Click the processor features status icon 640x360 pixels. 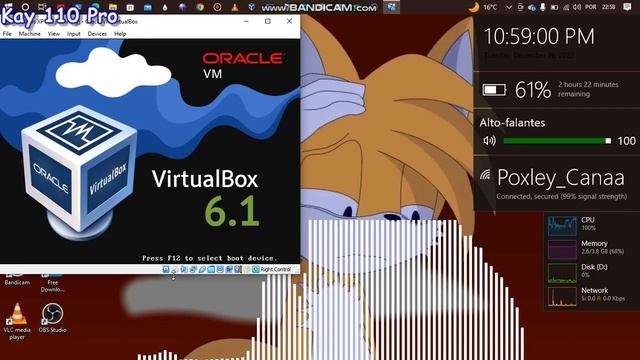point(238,269)
